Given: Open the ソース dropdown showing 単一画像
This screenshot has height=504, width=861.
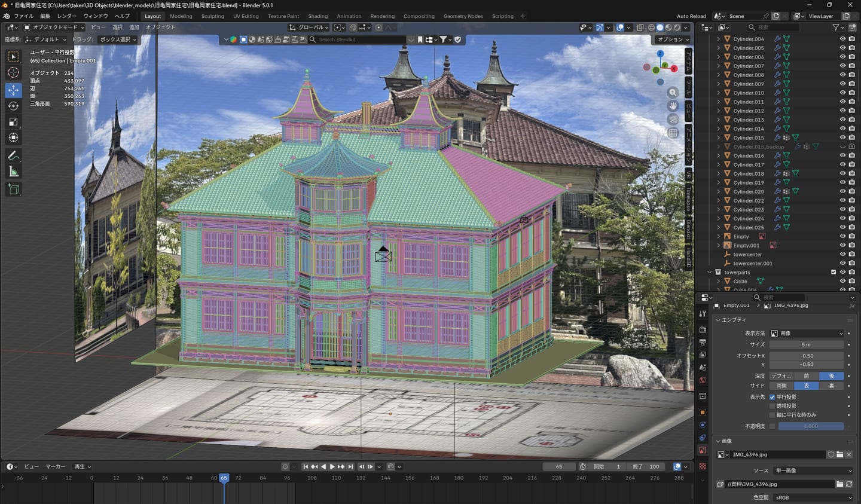Looking at the screenshot, I should point(813,471).
